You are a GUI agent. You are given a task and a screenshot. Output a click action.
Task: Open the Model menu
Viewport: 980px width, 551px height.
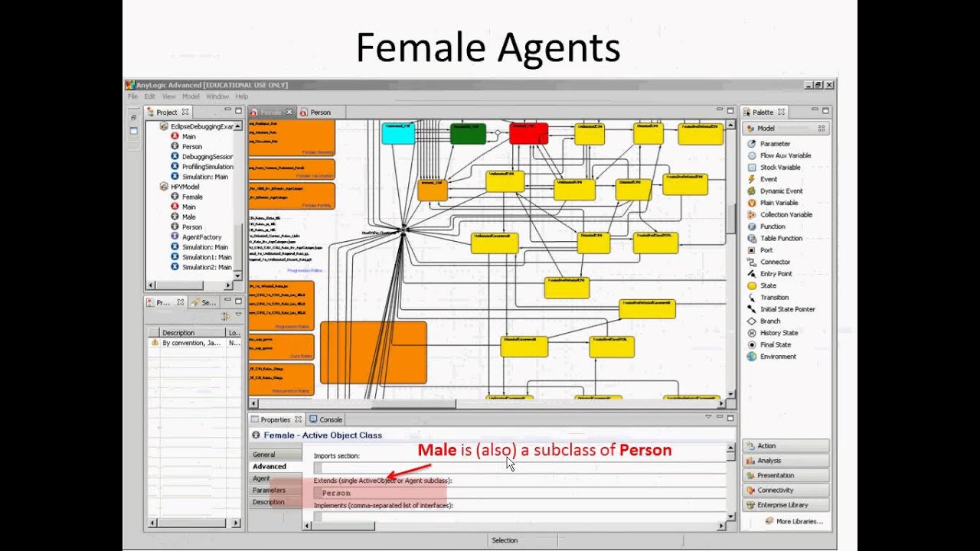(x=191, y=97)
